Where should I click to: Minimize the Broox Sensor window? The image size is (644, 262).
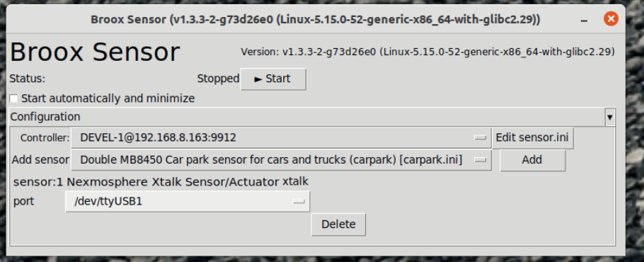tap(584, 20)
